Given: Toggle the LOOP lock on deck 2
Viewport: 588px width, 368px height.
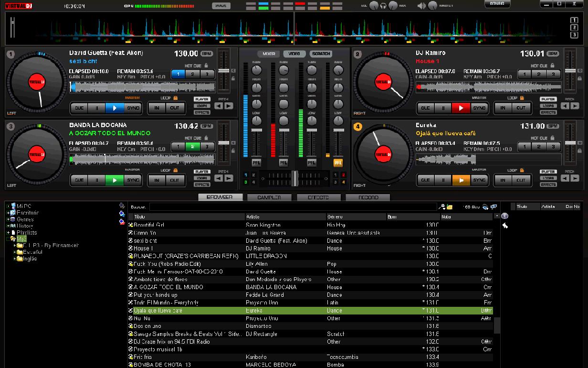Looking at the screenshot, I should point(522,98).
